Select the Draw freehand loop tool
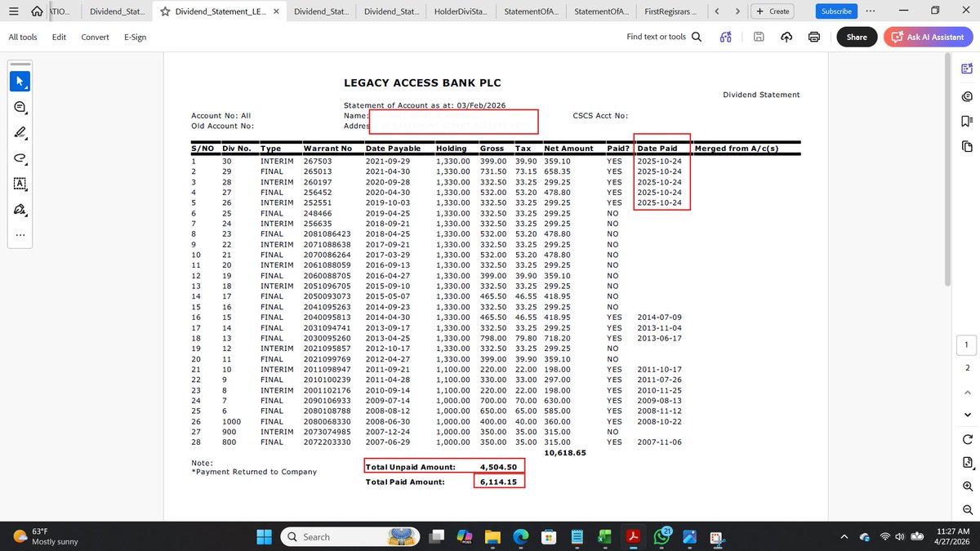 [x=20, y=158]
